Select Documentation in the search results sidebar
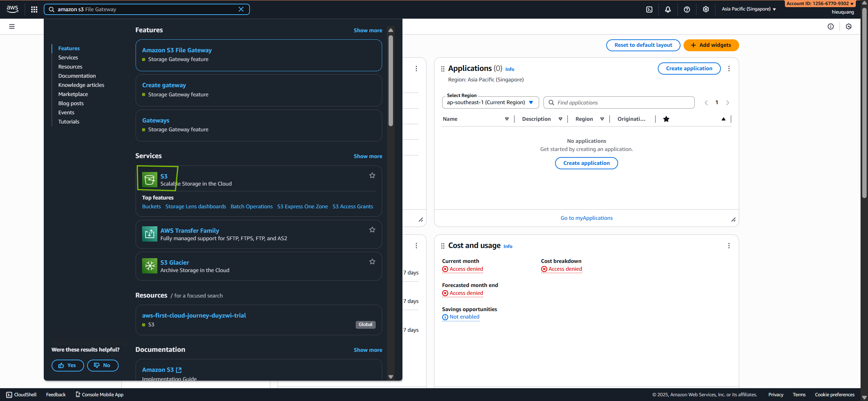Screen dimensions: 868x401 [77, 76]
